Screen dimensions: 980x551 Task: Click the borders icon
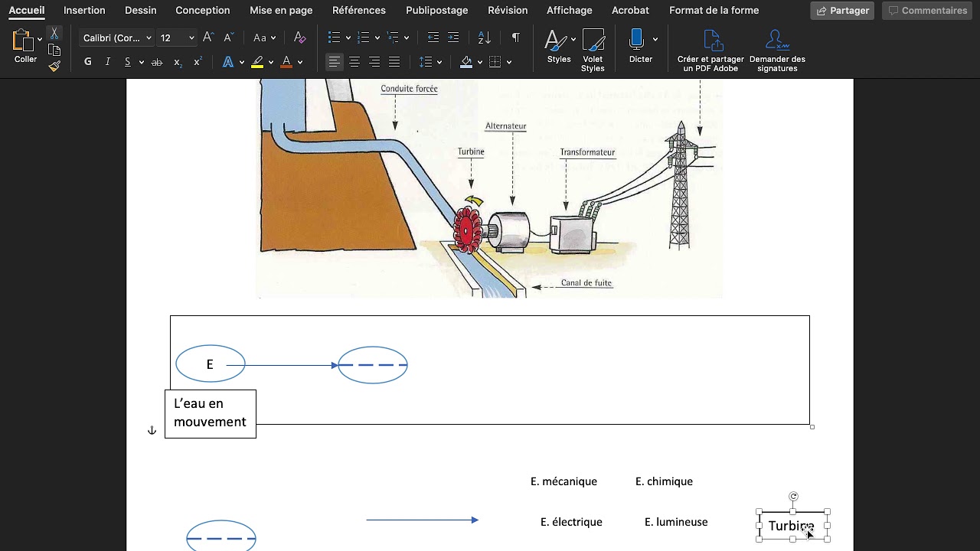495,62
